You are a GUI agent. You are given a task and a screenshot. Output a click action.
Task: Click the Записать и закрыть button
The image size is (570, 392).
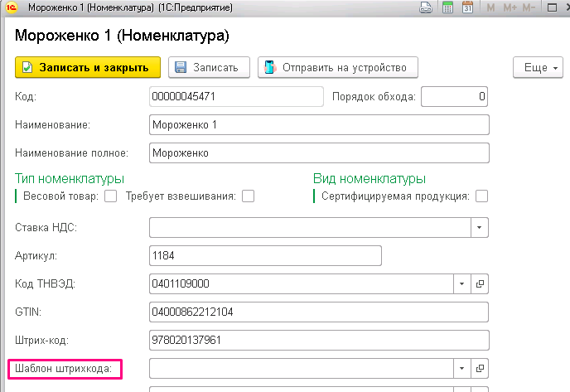87,67
